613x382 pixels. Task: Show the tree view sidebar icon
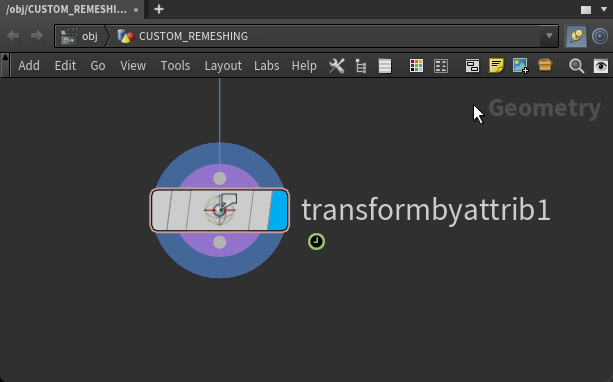[361, 66]
